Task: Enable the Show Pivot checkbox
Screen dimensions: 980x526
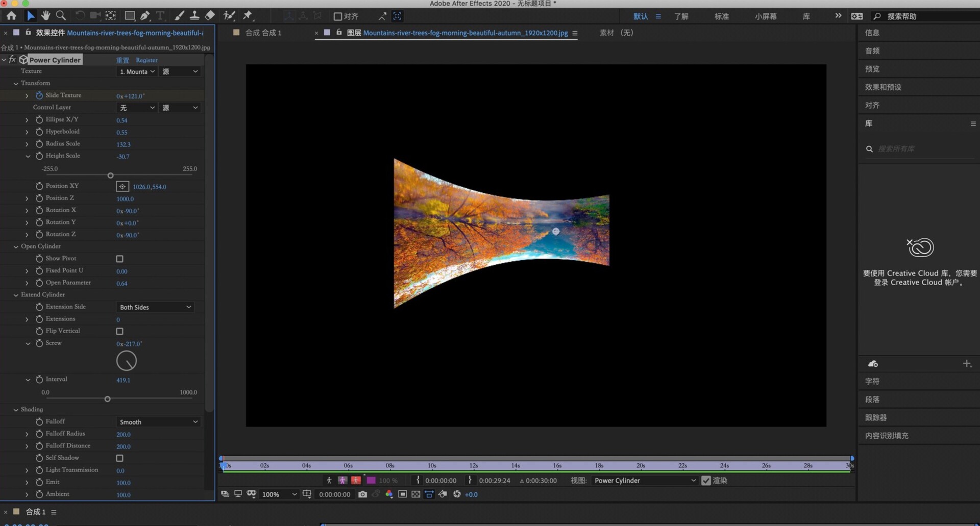Action: point(119,259)
